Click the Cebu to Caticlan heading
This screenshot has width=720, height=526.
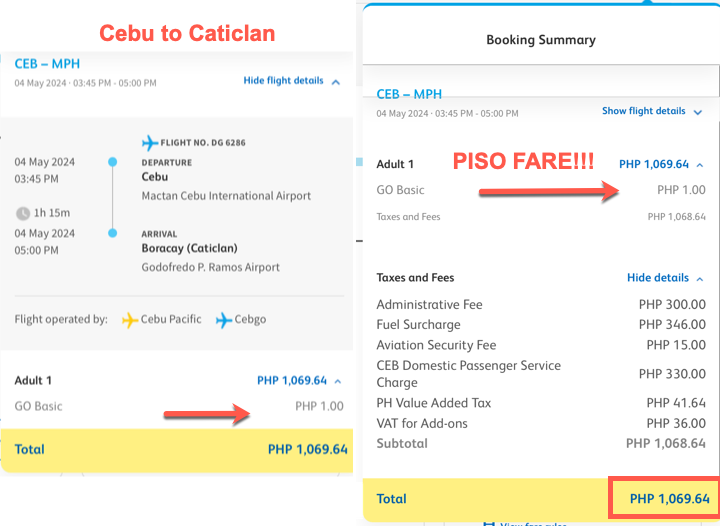[x=187, y=34]
